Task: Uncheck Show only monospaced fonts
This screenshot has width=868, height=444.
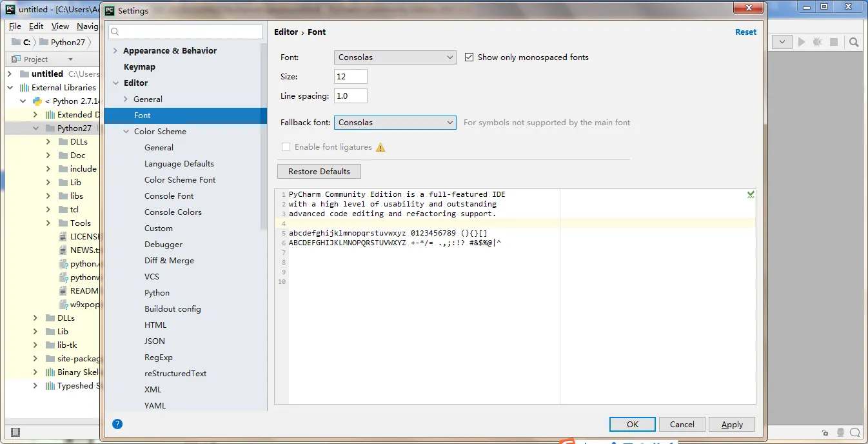Action: [x=469, y=57]
